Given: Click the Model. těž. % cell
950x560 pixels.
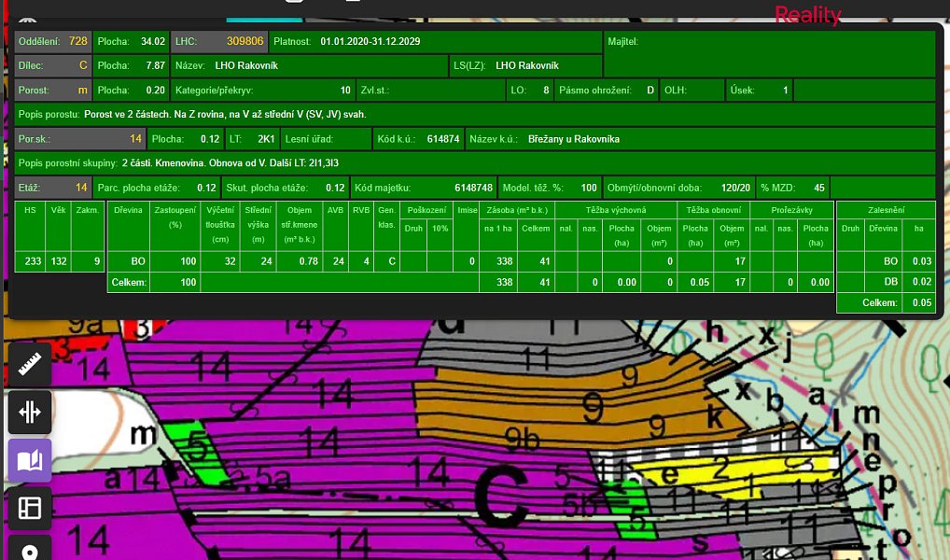Looking at the screenshot, I should point(550,188).
